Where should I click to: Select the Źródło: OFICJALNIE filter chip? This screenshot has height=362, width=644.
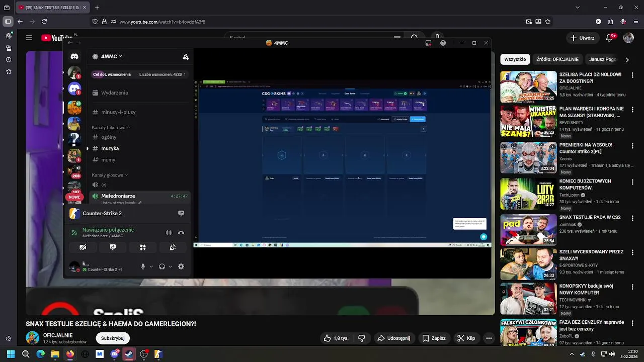[x=557, y=59]
